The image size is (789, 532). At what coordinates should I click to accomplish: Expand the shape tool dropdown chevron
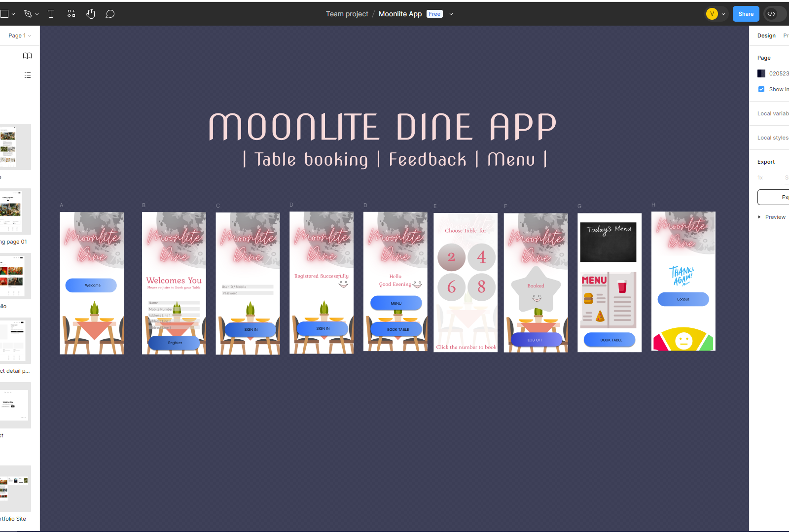[x=13, y=13]
